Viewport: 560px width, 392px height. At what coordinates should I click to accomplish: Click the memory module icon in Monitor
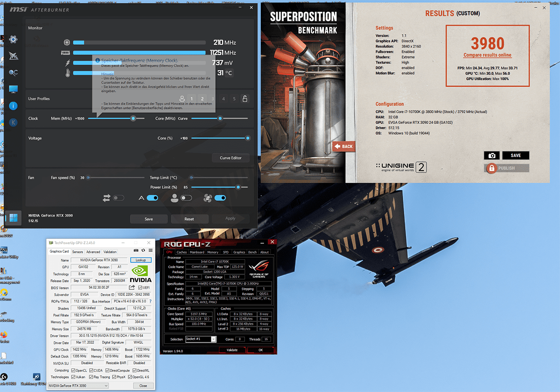click(66, 53)
